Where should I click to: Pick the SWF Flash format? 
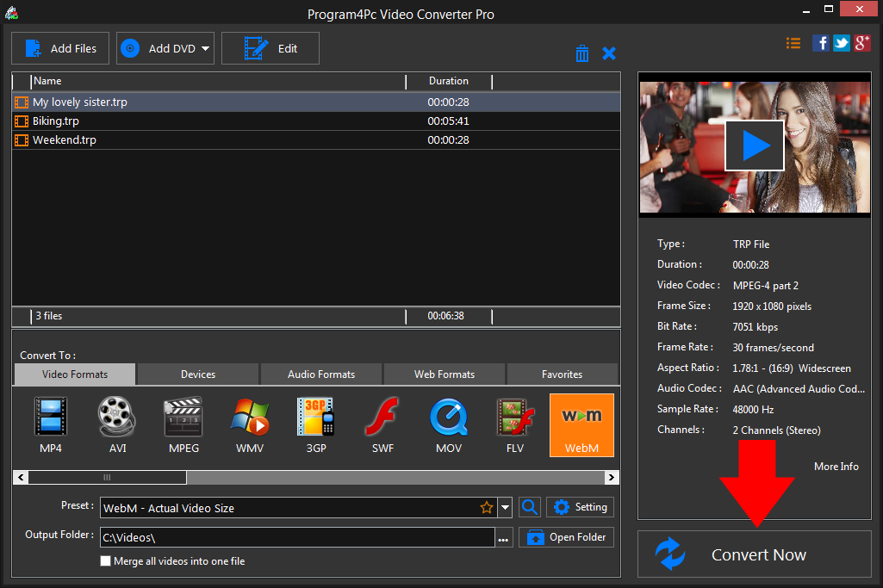pos(382,424)
